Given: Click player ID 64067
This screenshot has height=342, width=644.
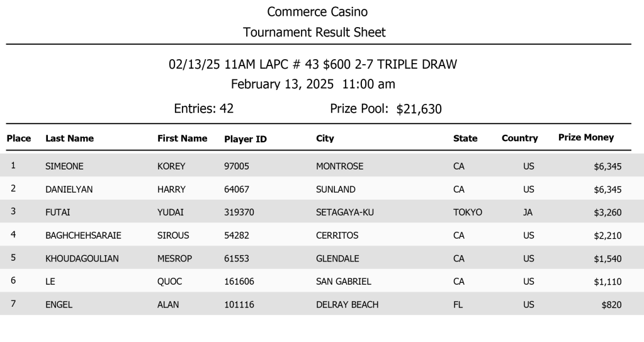Looking at the screenshot, I should coord(237,189).
